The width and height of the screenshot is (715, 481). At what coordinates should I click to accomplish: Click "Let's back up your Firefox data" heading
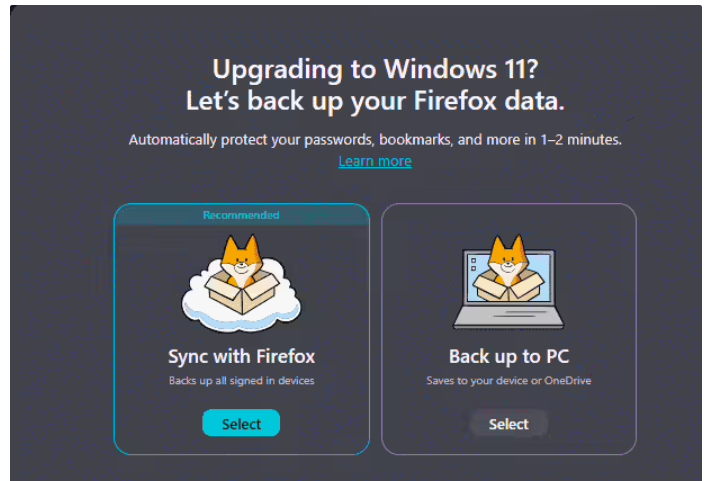[x=375, y=101]
